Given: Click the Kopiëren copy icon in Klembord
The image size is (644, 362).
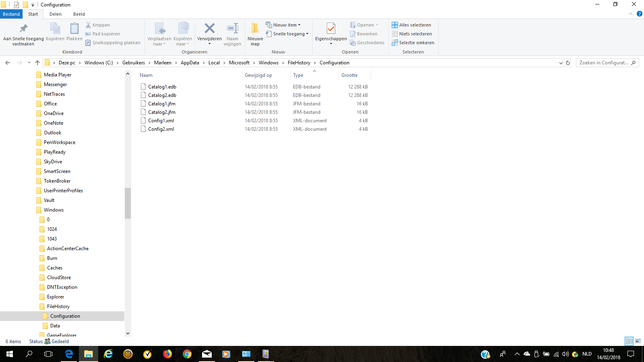Looking at the screenshot, I should tap(55, 29).
